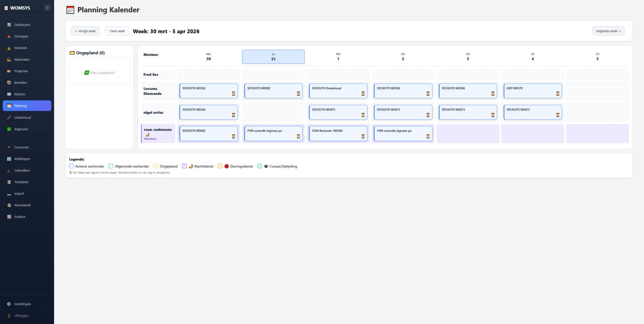Screen dimensions: 644x324
Task: Open Instellingen via the gear icon
Action: pyautogui.click(x=8, y=304)
